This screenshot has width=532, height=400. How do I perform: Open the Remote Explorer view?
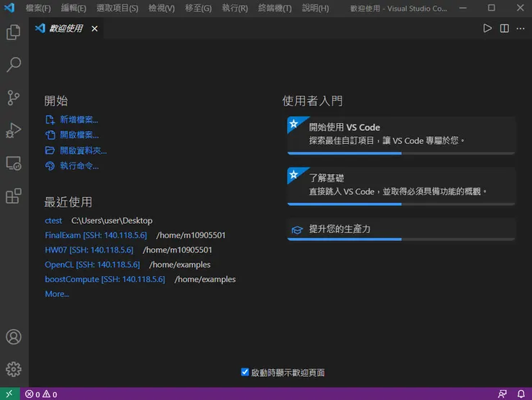[14, 163]
